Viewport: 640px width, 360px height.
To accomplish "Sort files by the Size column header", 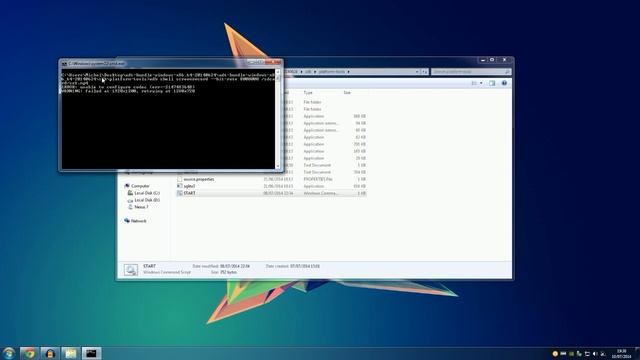I will pos(347,93).
